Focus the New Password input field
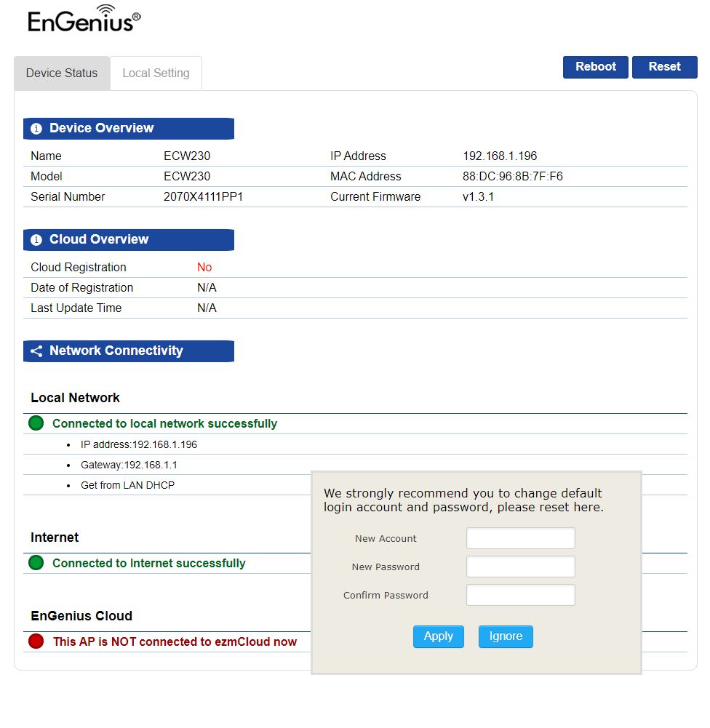Image resolution: width=710 pixels, height=728 pixels. pos(520,567)
